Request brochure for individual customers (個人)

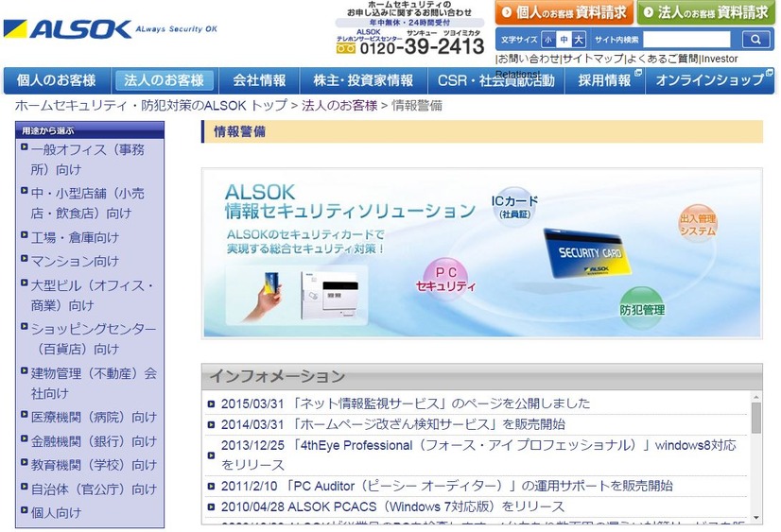click(564, 12)
